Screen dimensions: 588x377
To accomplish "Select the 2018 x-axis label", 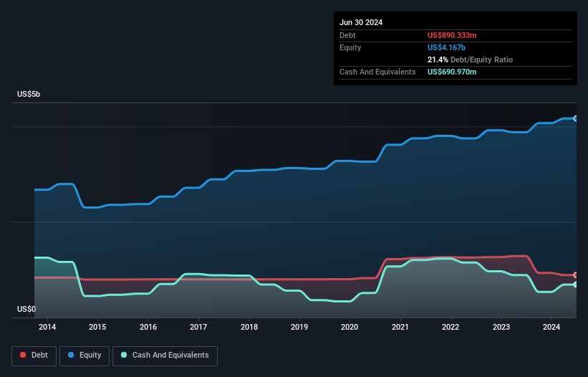I will point(249,327).
